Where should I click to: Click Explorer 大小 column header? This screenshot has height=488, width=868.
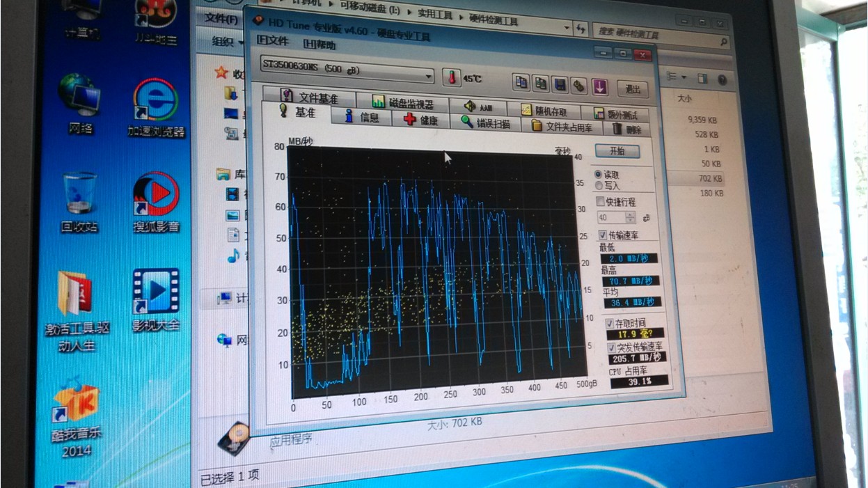coord(684,100)
